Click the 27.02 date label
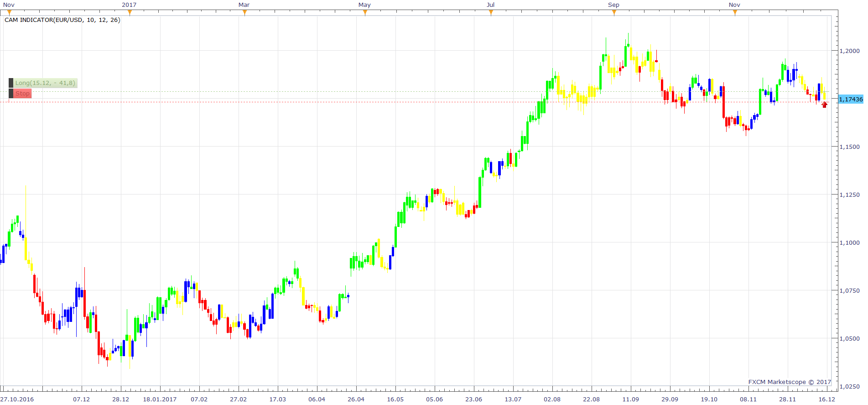 pos(239,399)
